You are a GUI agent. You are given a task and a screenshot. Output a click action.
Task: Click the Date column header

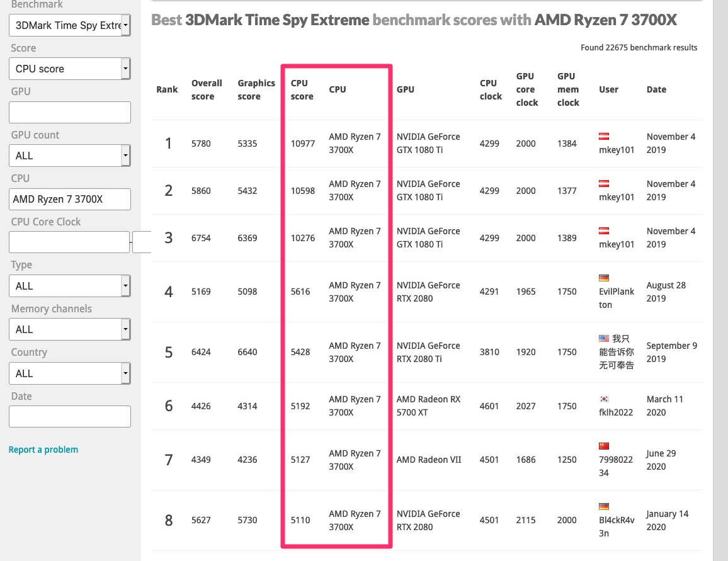656,89
